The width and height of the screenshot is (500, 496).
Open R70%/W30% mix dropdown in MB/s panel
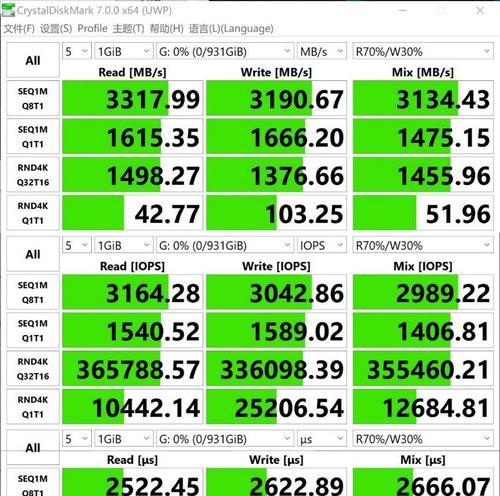pos(423,51)
